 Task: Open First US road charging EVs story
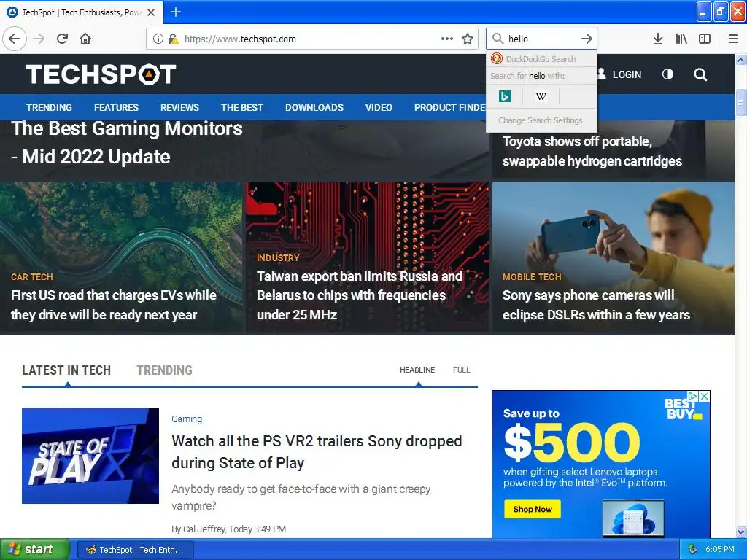pyautogui.click(x=113, y=305)
